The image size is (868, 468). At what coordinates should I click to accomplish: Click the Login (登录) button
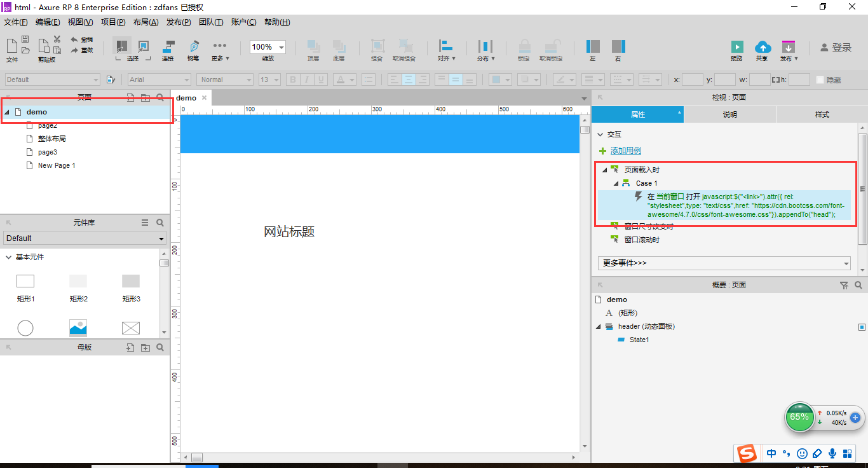836,48
